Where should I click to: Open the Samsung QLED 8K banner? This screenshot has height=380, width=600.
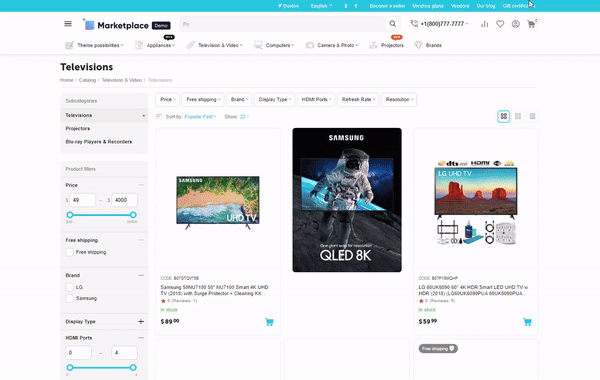(347, 200)
